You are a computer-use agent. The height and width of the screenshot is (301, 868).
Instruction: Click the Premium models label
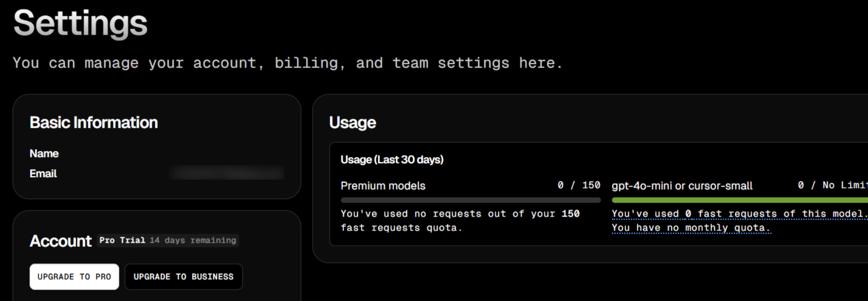pyautogui.click(x=383, y=186)
